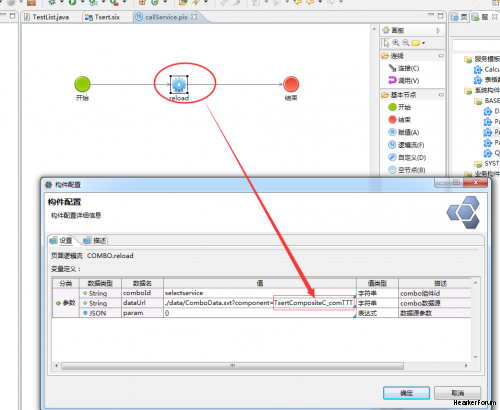Cancel the component configuration dialog
Viewport: 500px width, 410px height.
(458, 393)
